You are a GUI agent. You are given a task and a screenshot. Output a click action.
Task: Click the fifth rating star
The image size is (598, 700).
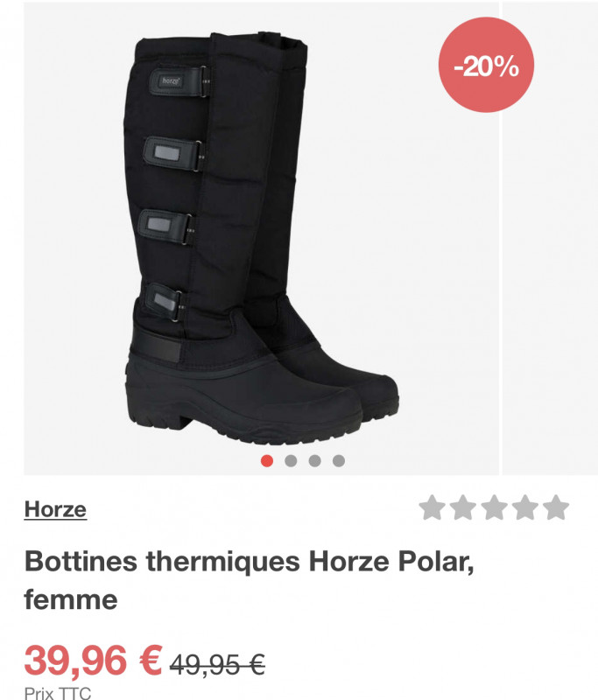tap(556, 507)
